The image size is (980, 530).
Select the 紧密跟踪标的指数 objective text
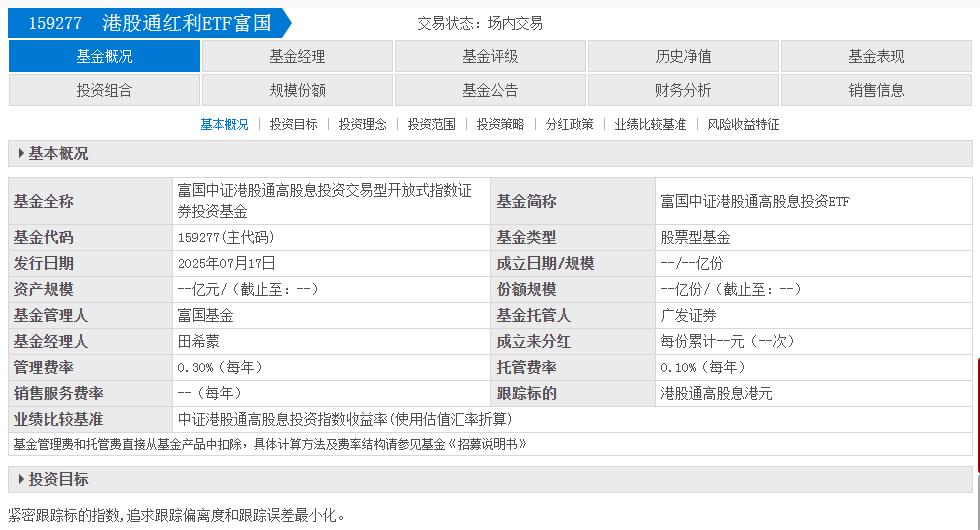[x=176, y=516]
